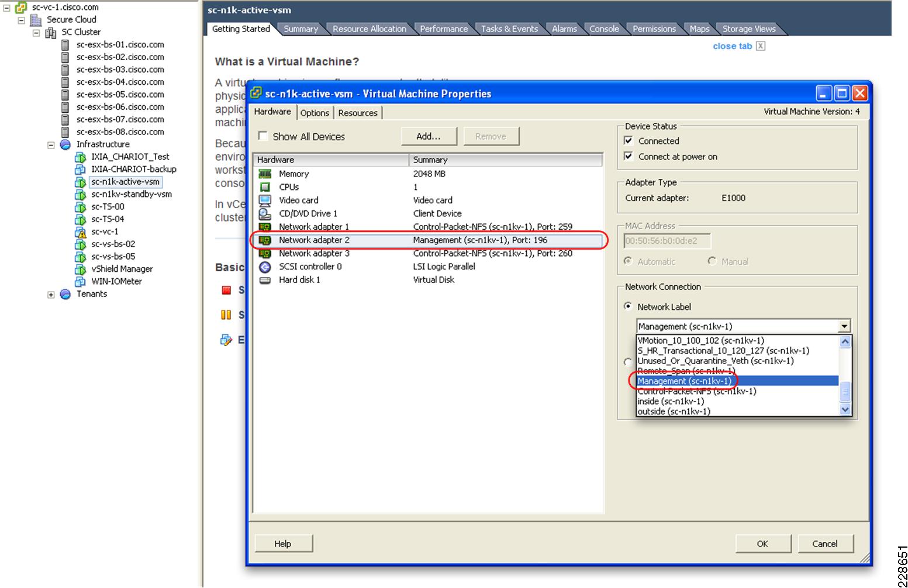Toggle the Show All Devices checkbox
The height and width of the screenshot is (588, 908).
pyautogui.click(x=264, y=136)
